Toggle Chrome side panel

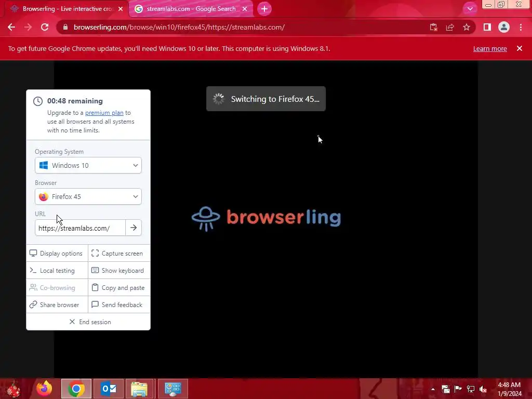(487, 27)
